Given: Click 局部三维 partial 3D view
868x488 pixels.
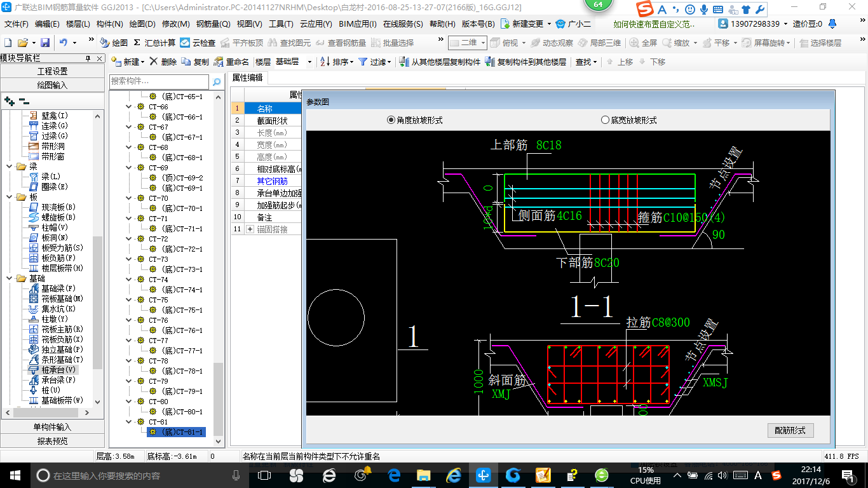Looking at the screenshot, I should 599,43.
